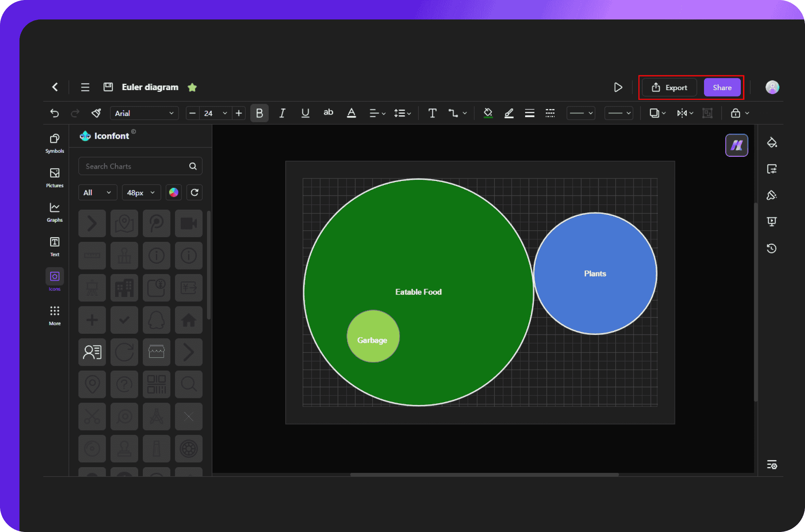Image resolution: width=805 pixels, height=532 pixels.
Task: Share the current Euler diagram
Action: point(722,87)
